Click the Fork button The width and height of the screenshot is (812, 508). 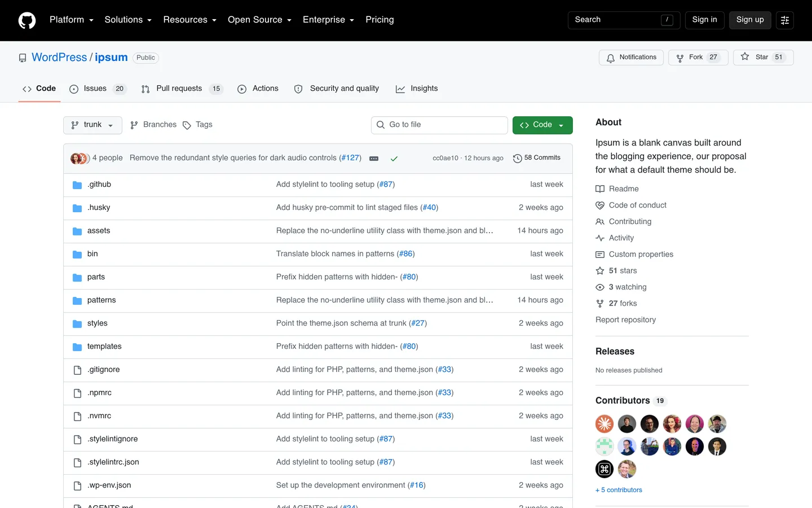click(x=698, y=58)
